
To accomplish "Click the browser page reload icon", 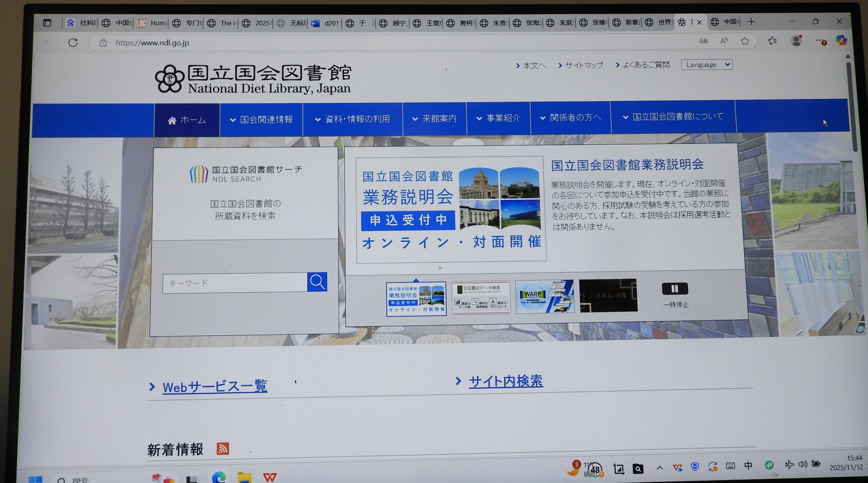I will [73, 42].
